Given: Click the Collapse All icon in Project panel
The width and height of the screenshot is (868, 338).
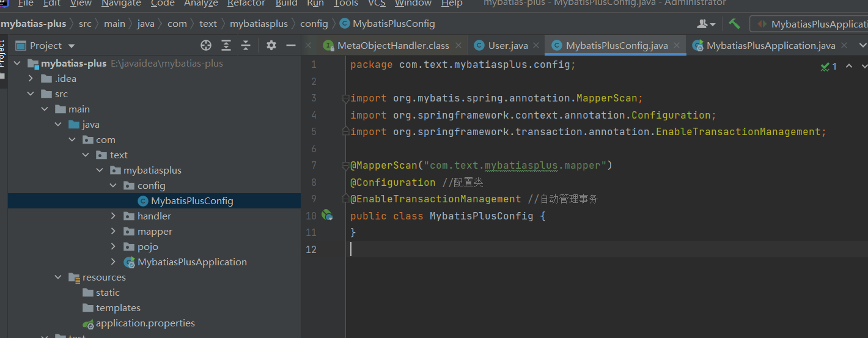Looking at the screenshot, I should coord(246,45).
